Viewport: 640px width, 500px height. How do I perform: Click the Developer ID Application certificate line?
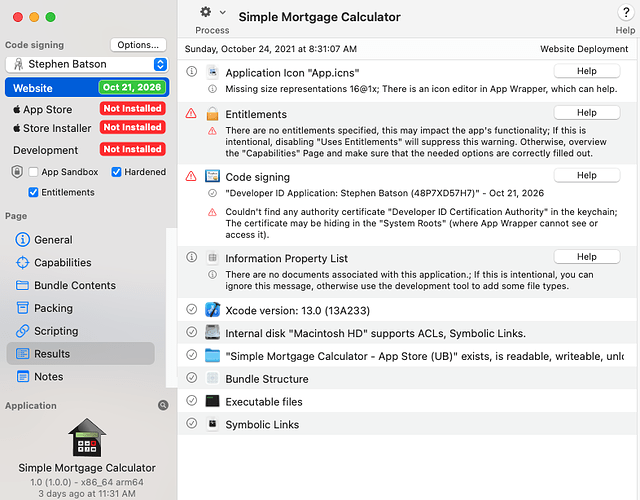click(384, 193)
